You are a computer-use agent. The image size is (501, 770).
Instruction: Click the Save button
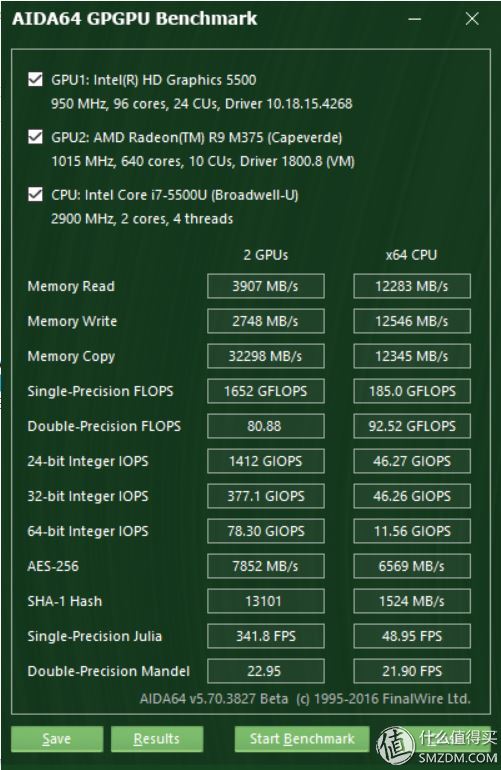click(x=57, y=739)
